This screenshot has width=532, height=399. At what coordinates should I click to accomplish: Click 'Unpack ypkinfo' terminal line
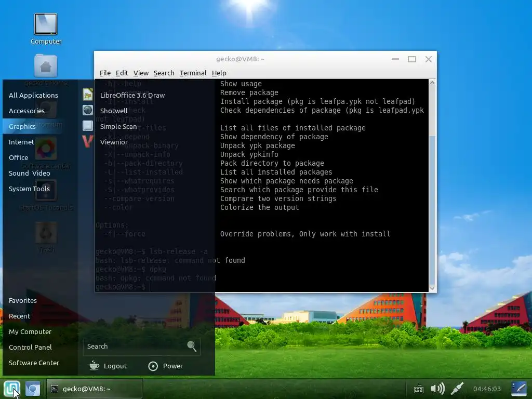[x=249, y=154]
